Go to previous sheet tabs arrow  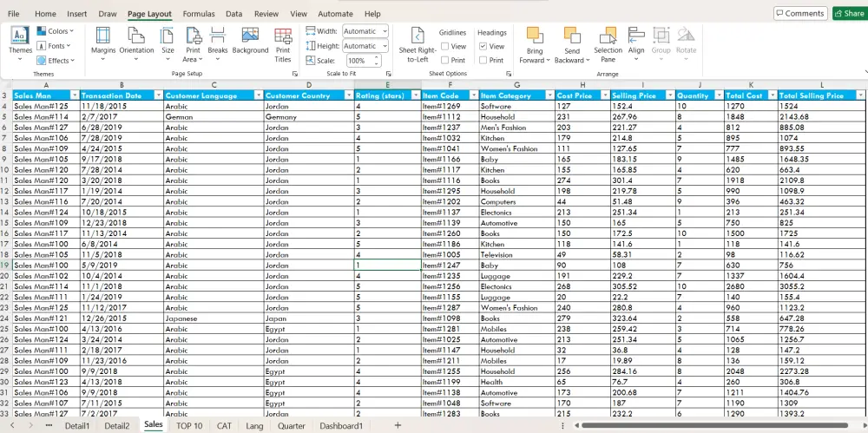coord(12,425)
